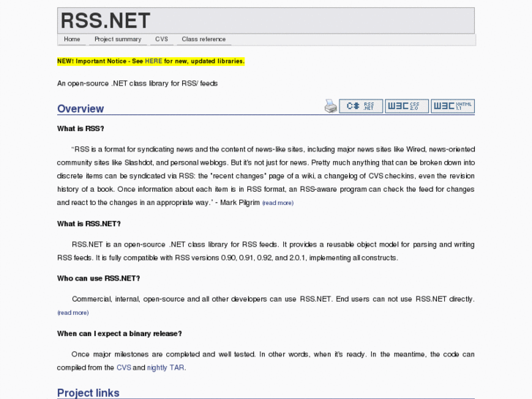Click the 'What is RSS?' question heading
Image resolution: width=532 pixels, height=399 pixels.
(80, 129)
